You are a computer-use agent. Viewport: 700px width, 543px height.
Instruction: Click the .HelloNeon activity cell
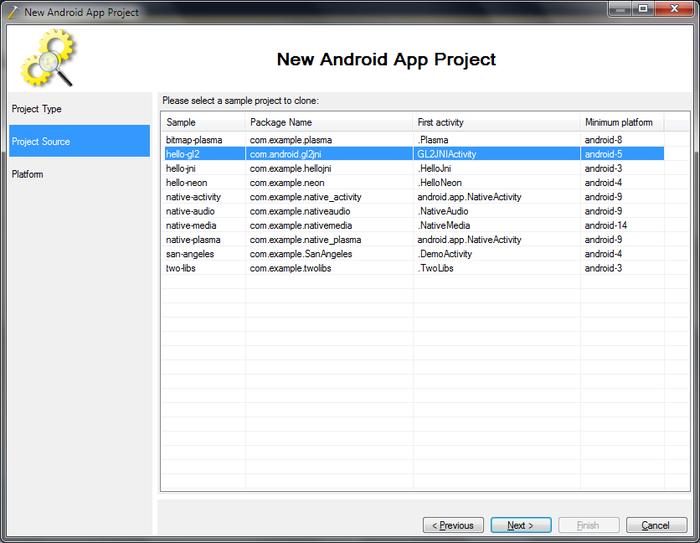point(439,183)
